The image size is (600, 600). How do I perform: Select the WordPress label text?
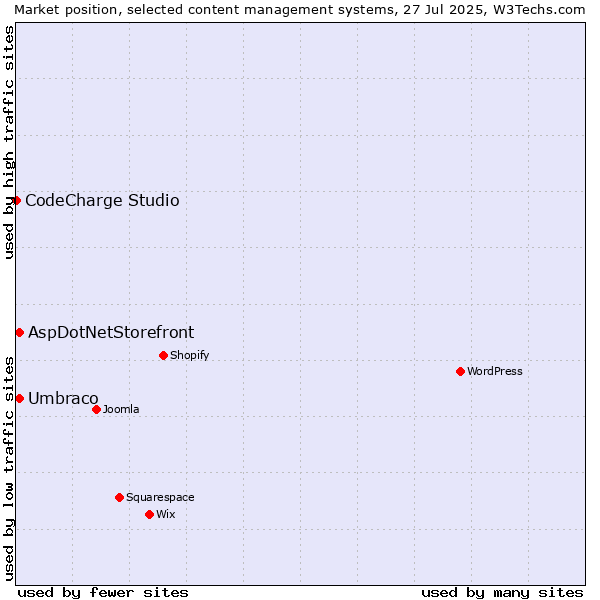[x=494, y=371]
